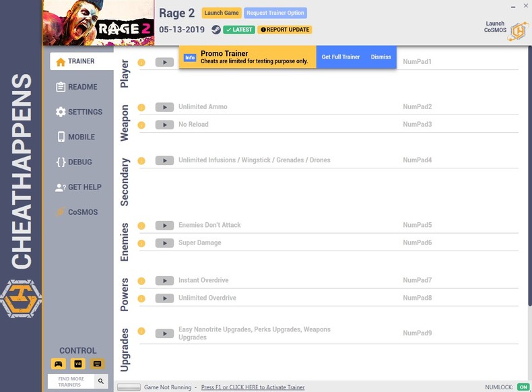Click info dot beside Unlimited Infusions cheat
532x392 pixels.
pos(141,161)
